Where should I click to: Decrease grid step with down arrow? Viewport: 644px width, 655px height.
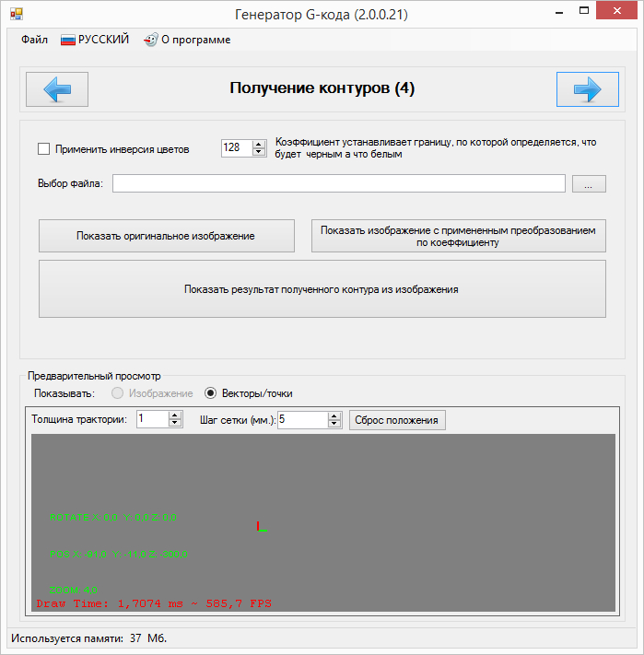[334, 424]
